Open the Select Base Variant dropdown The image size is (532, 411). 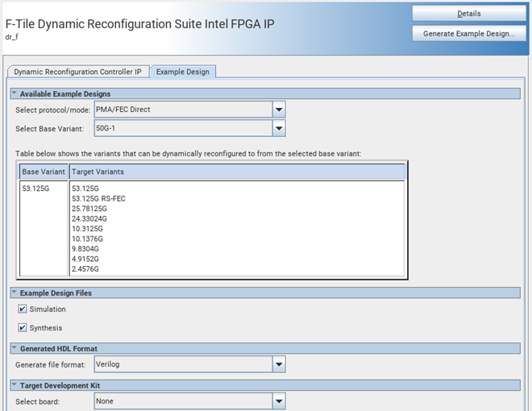click(x=279, y=129)
